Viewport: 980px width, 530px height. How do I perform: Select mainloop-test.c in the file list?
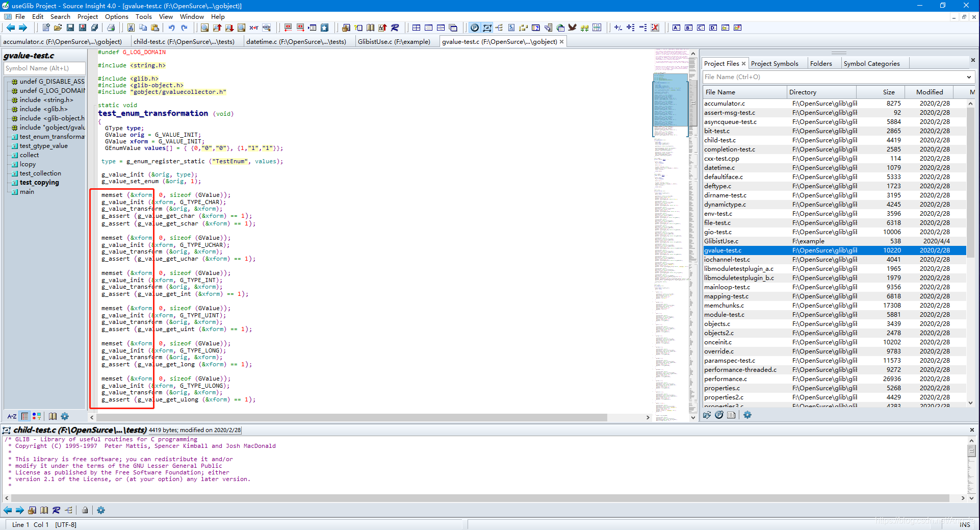tap(834, 287)
